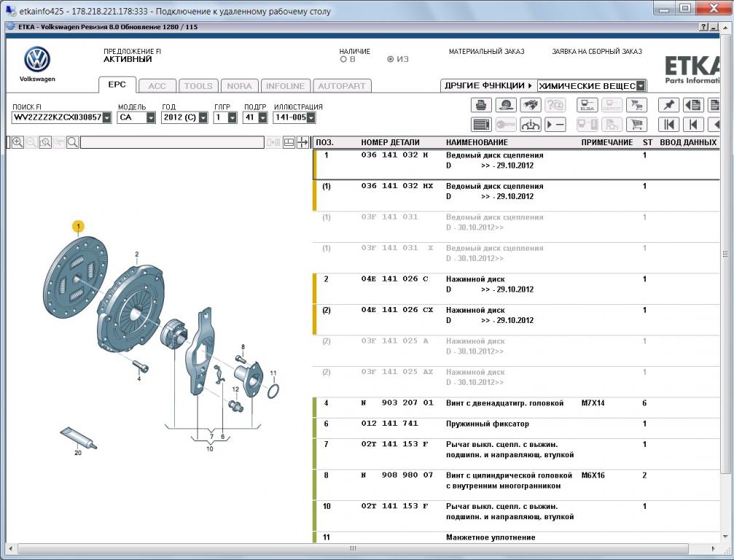Switch to the NORA tab

coord(239,86)
